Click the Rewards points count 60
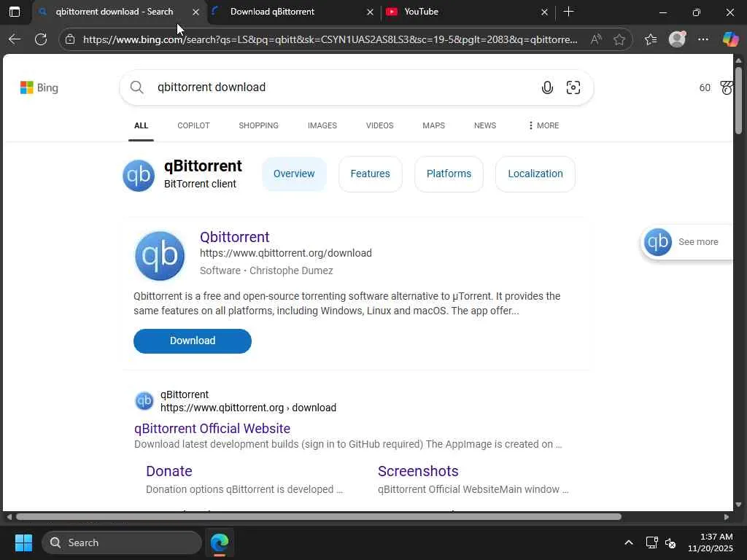The height and width of the screenshot is (560, 747). (705, 87)
